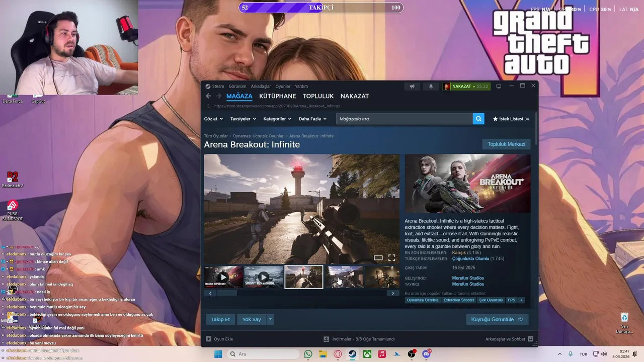Screen dimensions: 644x362
Task: Select the Extraction Shooter tag
Action: coord(459,300)
